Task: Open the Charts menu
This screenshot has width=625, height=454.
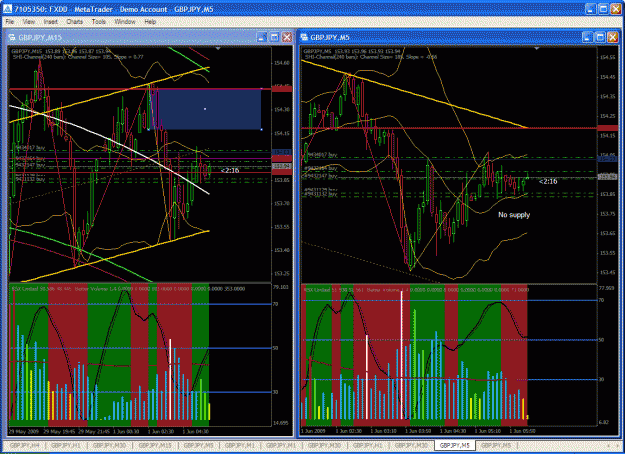Action: [x=75, y=22]
